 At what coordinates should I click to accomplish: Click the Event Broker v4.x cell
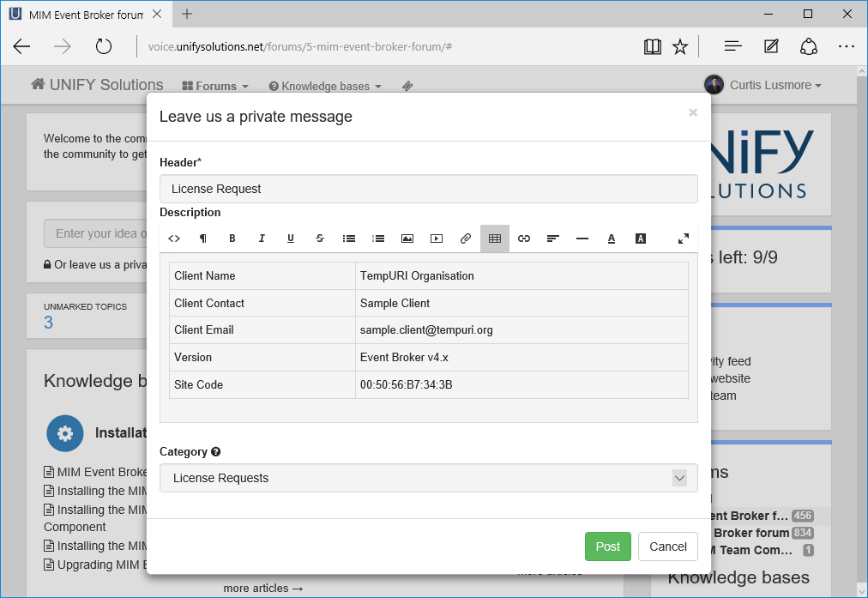pyautogui.click(x=521, y=357)
